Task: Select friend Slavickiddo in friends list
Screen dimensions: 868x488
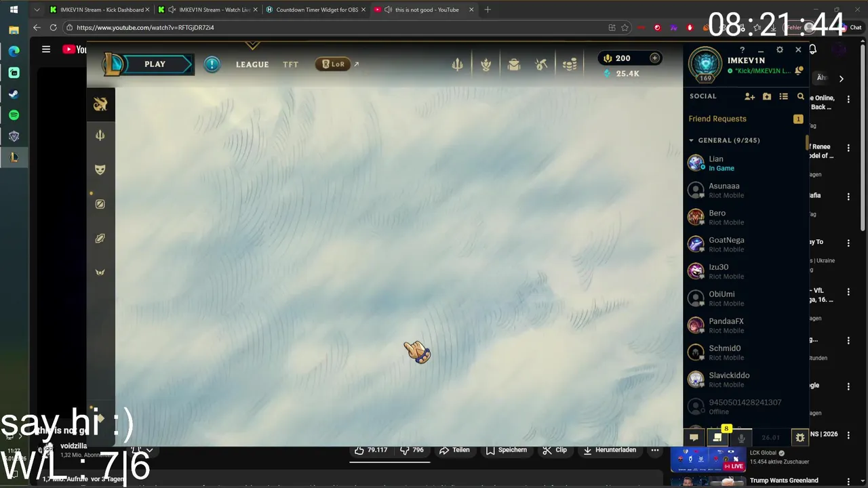Action: (745, 380)
